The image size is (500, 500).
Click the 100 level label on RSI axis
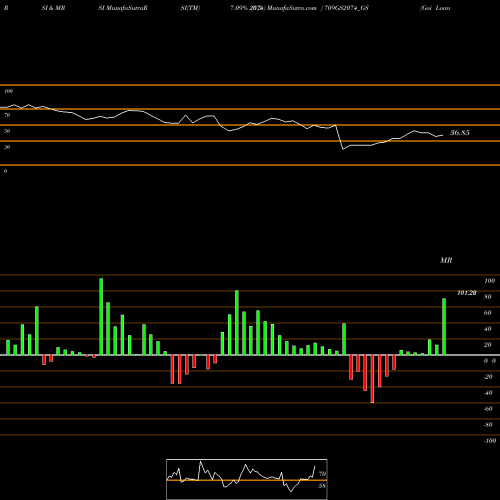coord(8,91)
